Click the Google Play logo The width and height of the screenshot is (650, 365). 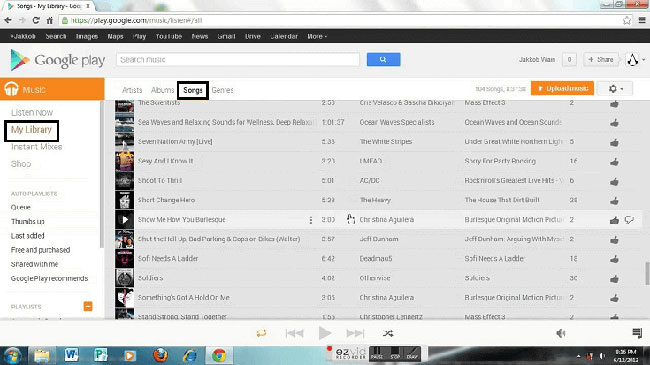[x=57, y=60]
